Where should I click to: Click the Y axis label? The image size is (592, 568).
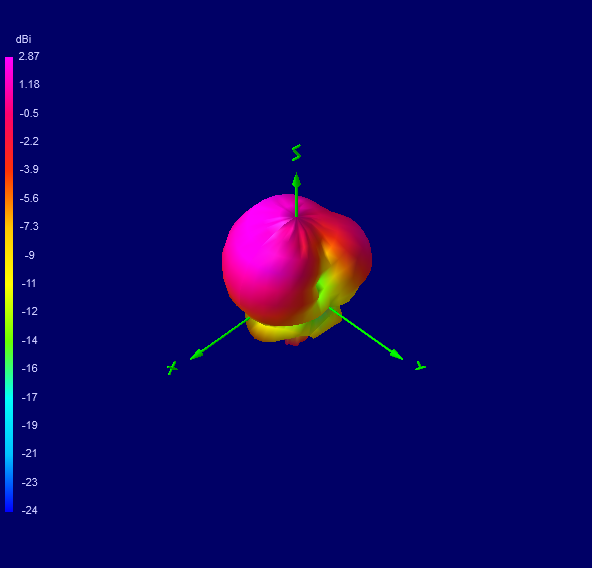(x=420, y=366)
